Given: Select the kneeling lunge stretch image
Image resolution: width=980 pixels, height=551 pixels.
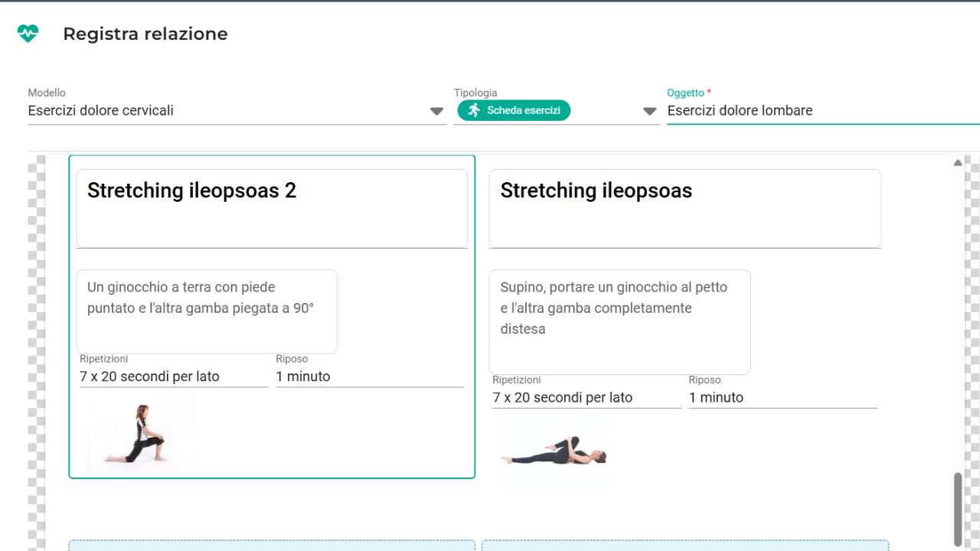Looking at the screenshot, I should 141,433.
